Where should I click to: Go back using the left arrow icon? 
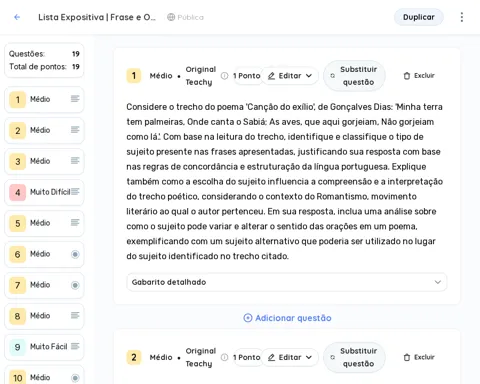[17, 17]
